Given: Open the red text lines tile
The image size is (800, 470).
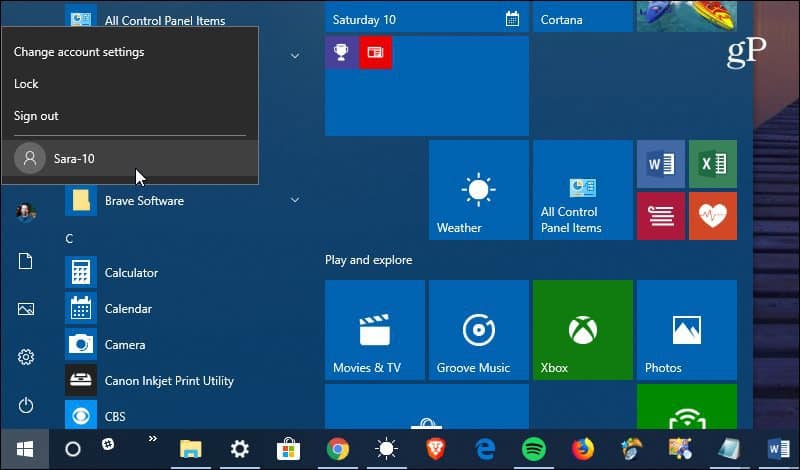Looking at the screenshot, I should [x=661, y=216].
